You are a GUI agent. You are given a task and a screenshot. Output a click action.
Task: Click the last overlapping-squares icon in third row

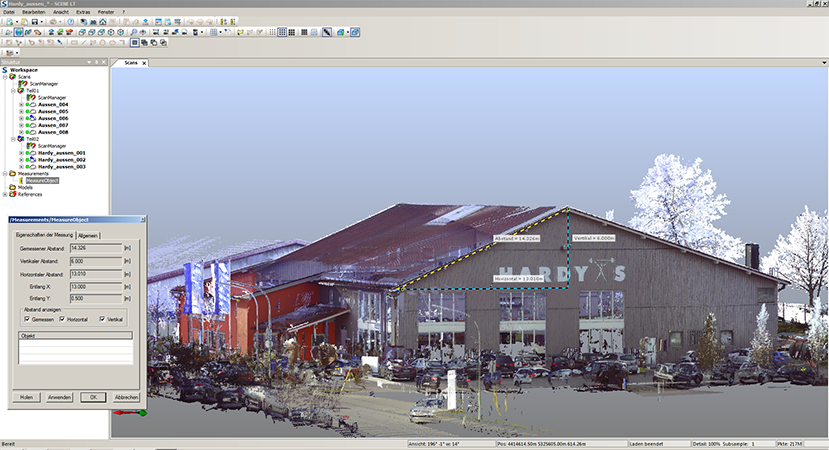tap(163, 42)
